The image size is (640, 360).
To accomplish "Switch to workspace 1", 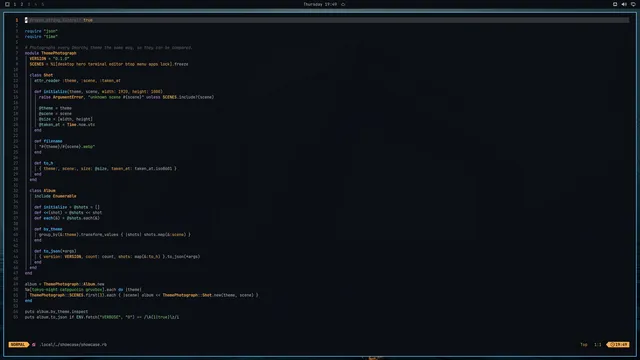I will tap(15, 4).
